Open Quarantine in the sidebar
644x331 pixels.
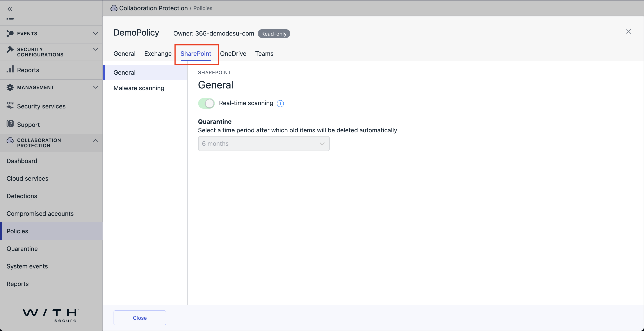click(x=51, y=249)
